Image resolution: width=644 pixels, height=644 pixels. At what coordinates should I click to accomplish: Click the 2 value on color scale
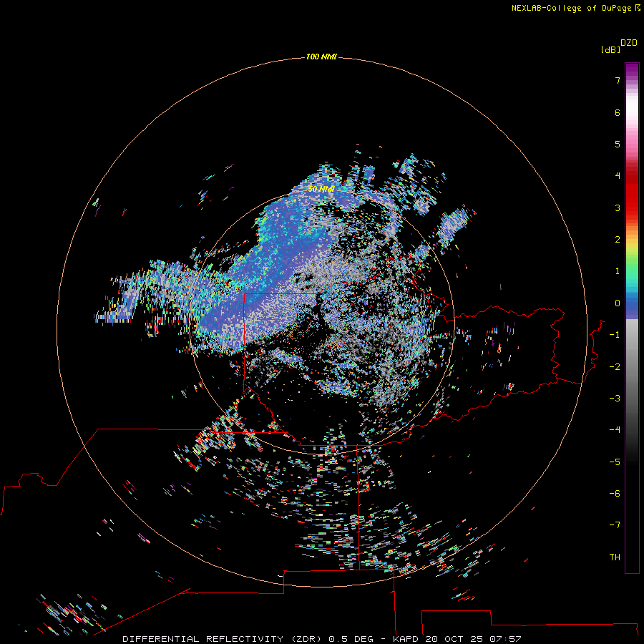point(618,240)
